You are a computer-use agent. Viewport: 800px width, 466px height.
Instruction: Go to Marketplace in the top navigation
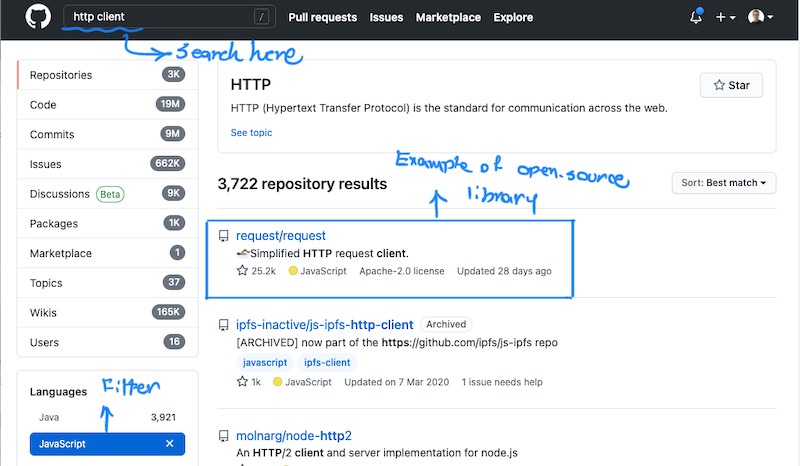click(448, 17)
